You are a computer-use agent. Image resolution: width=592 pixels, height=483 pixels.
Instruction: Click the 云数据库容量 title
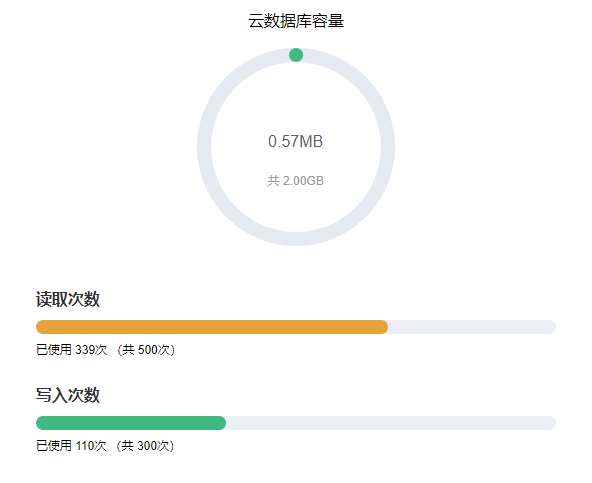point(296,21)
